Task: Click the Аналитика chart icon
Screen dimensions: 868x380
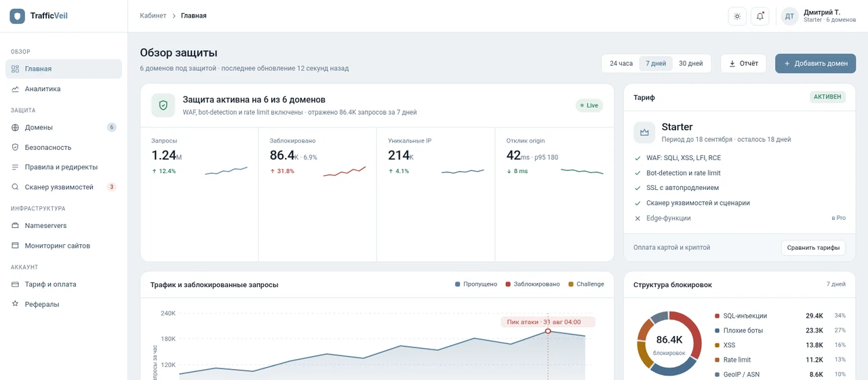Action: [x=15, y=89]
